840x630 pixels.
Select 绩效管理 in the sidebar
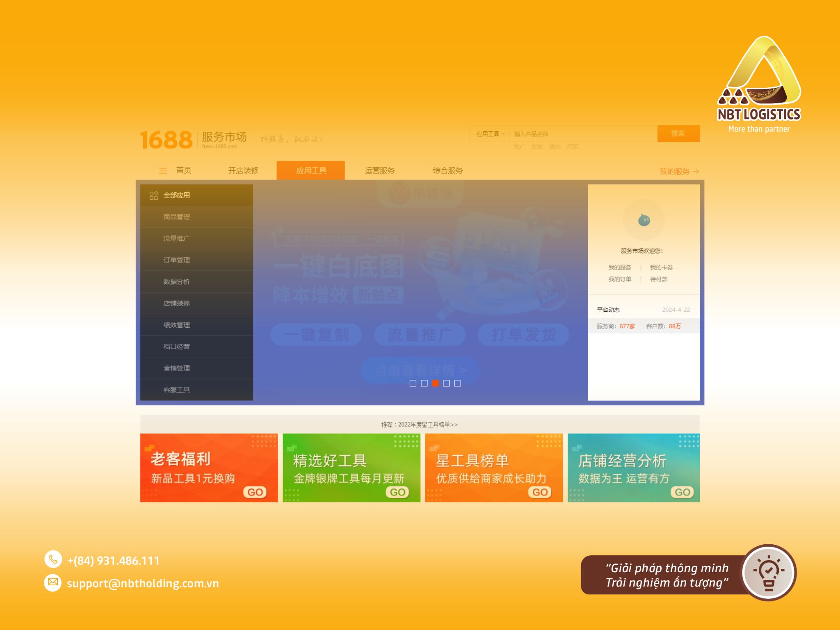click(196, 325)
